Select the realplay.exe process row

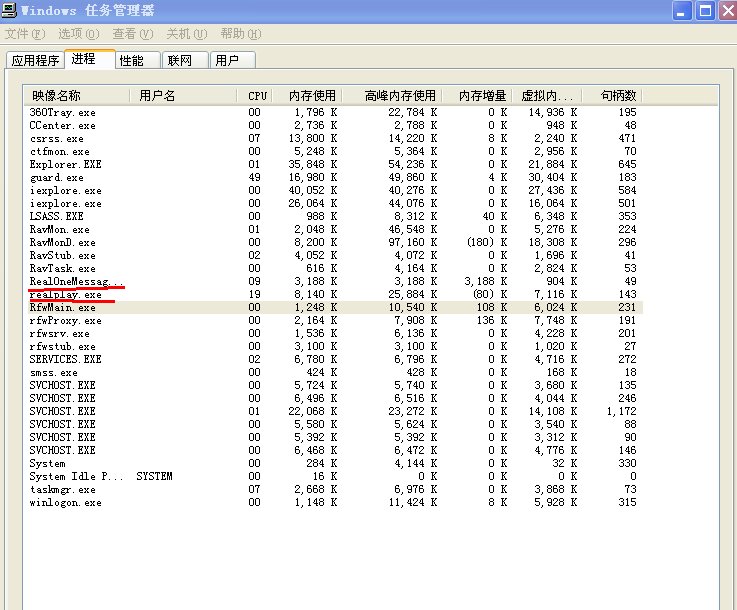click(66, 295)
